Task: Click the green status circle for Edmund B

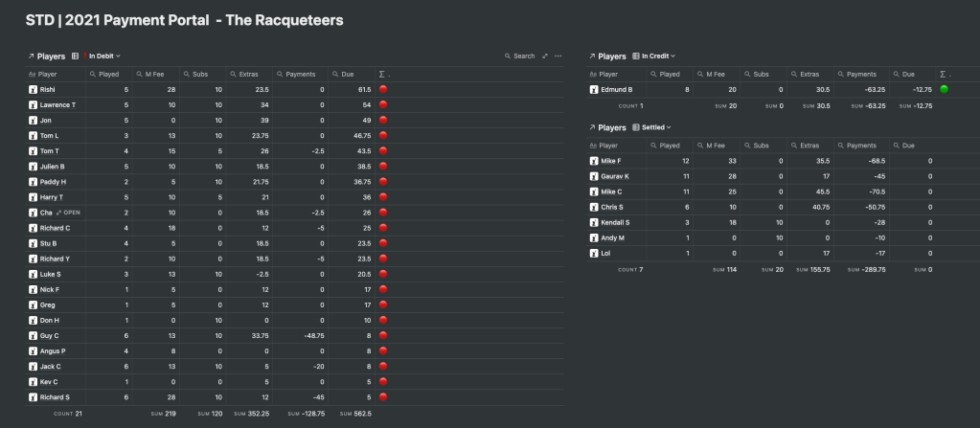Action: (944, 89)
